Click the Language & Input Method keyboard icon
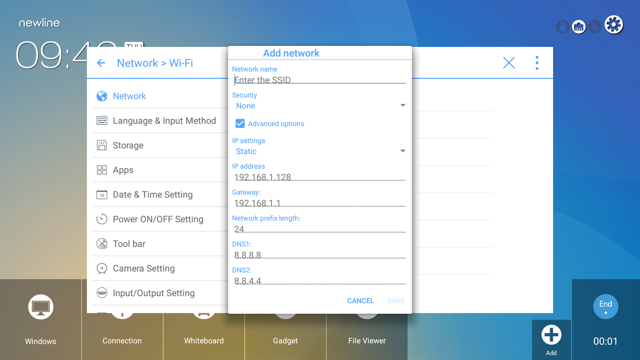 102,120
